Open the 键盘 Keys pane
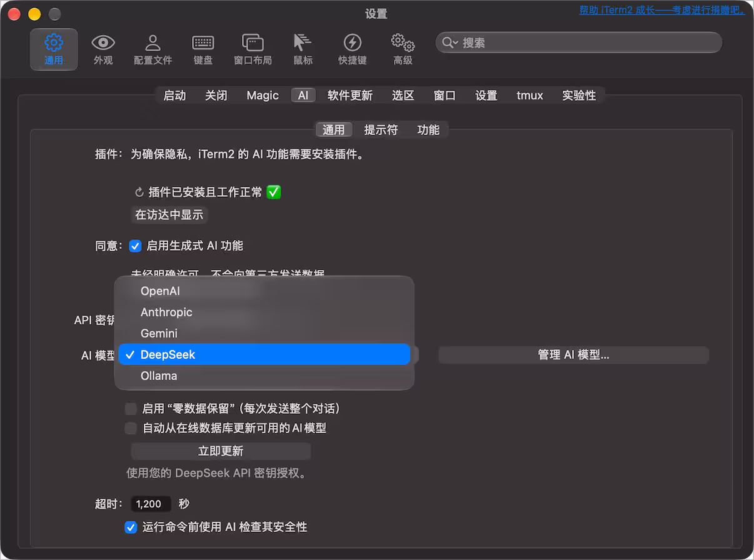Image resolution: width=754 pixels, height=560 pixels. pyautogui.click(x=203, y=49)
